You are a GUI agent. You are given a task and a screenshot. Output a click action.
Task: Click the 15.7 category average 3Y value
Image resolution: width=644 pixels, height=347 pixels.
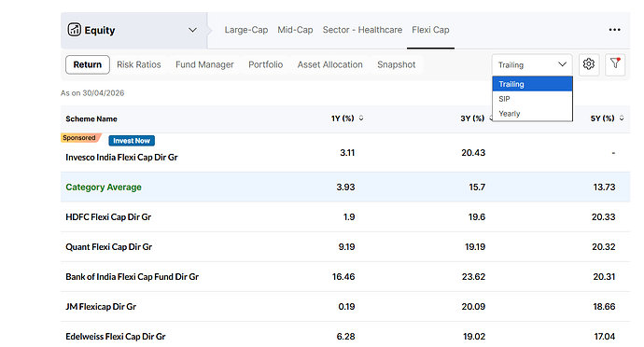477,187
